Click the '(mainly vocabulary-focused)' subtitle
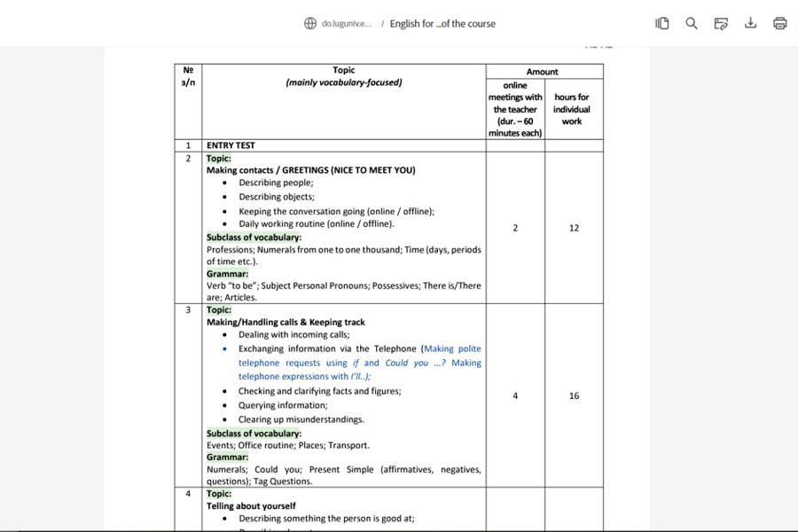The width and height of the screenshot is (798, 532). click(x=343, y=83)
